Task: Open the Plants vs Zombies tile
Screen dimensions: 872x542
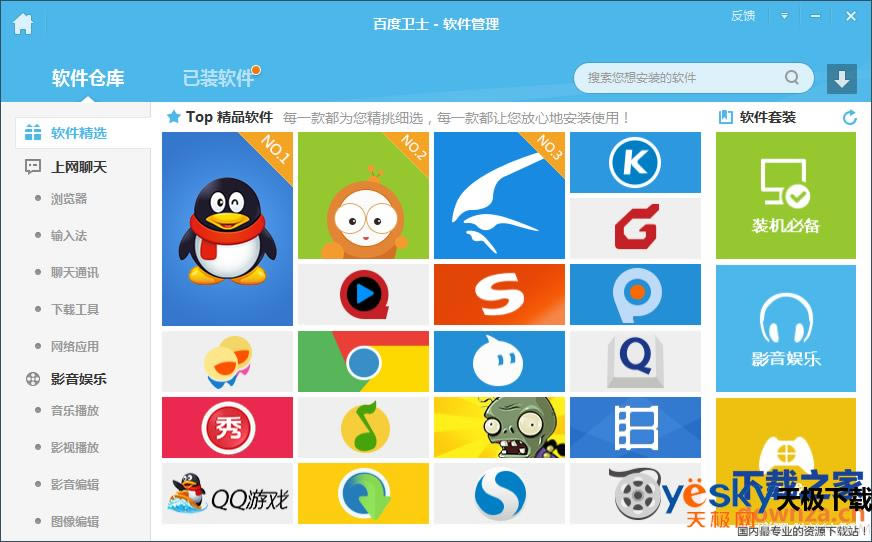Action: [499, 427]
